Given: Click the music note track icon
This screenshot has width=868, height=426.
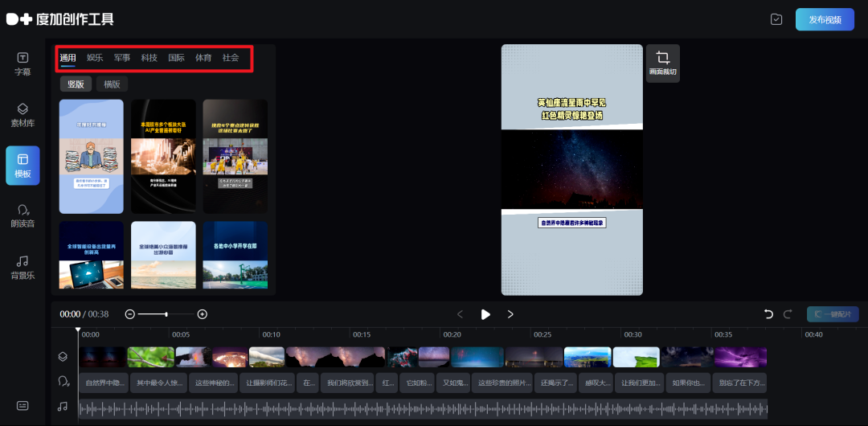Looking at the screenshot, I should 63,408.
